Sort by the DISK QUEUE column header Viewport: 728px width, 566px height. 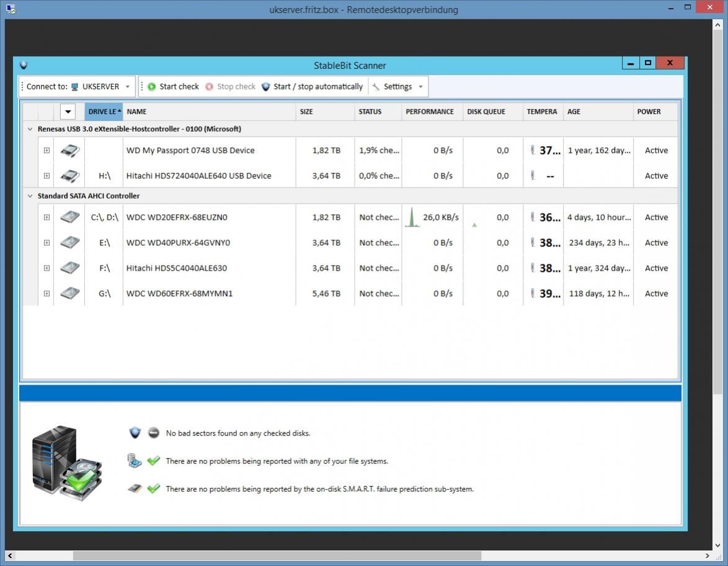pos(492,112)
